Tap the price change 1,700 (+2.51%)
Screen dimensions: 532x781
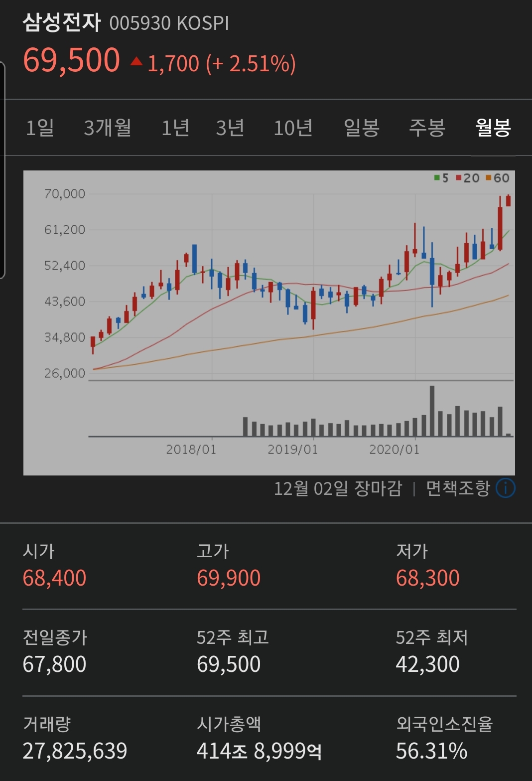point(222,64)
